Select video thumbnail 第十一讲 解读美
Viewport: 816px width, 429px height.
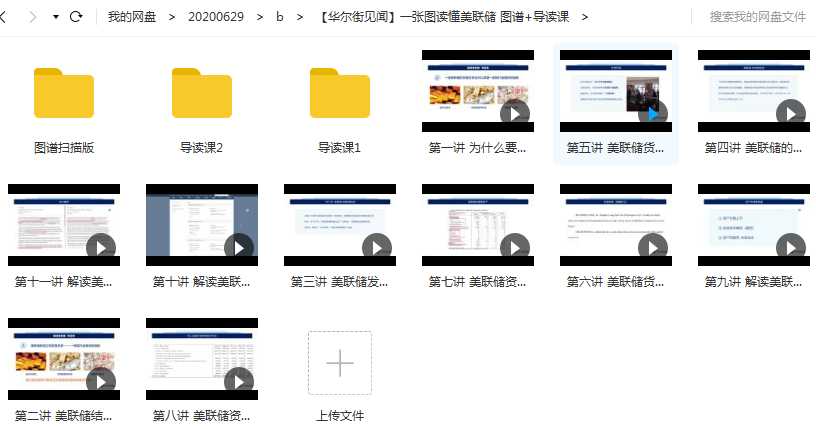pyautogui.click(x=64, y=225)
